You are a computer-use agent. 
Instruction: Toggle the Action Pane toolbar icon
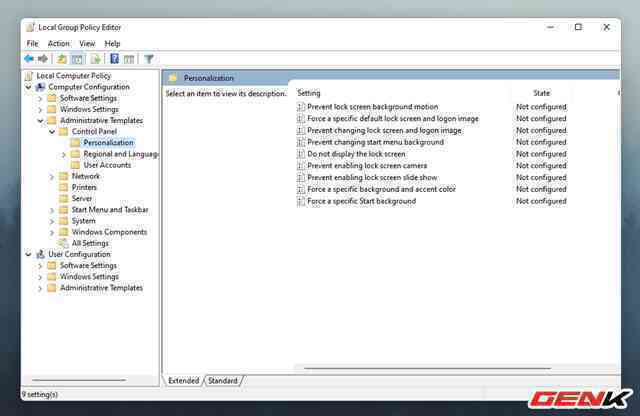pyautogui.click(x=129, y=59)
